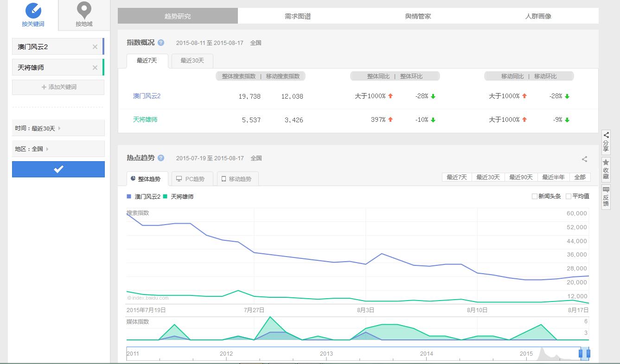Screen dimensions: 620x364
Task: Select the 按关键词 pen icon
Action: [x=33, y=10]
